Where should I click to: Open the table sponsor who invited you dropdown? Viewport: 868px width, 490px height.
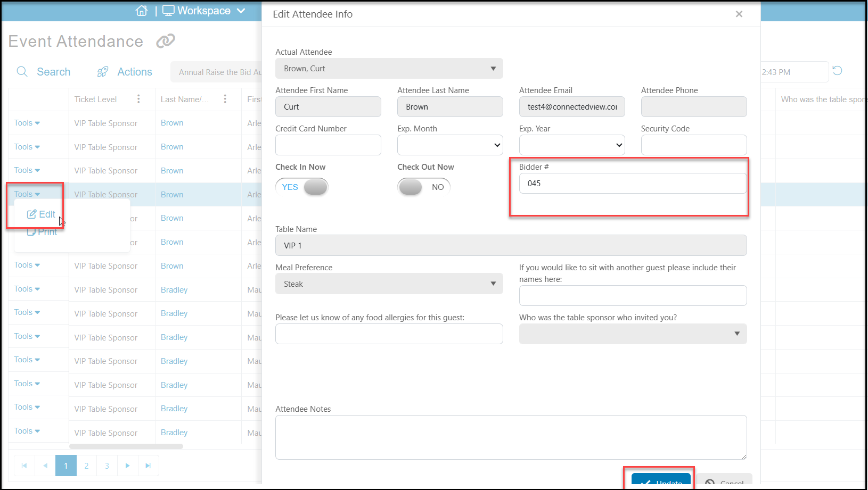633,334
